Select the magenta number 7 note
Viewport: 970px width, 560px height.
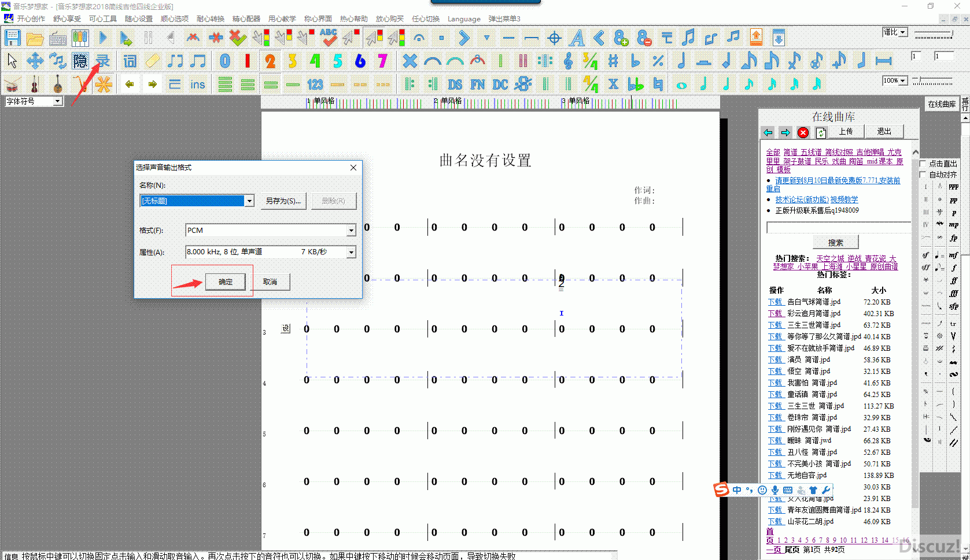(382, 61)
